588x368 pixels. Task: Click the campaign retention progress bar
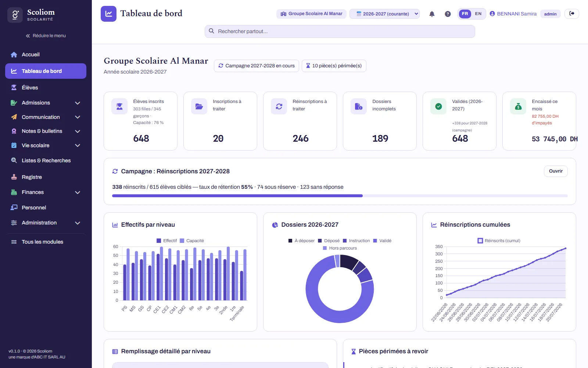pyautogui.click(x=340, y=196)
